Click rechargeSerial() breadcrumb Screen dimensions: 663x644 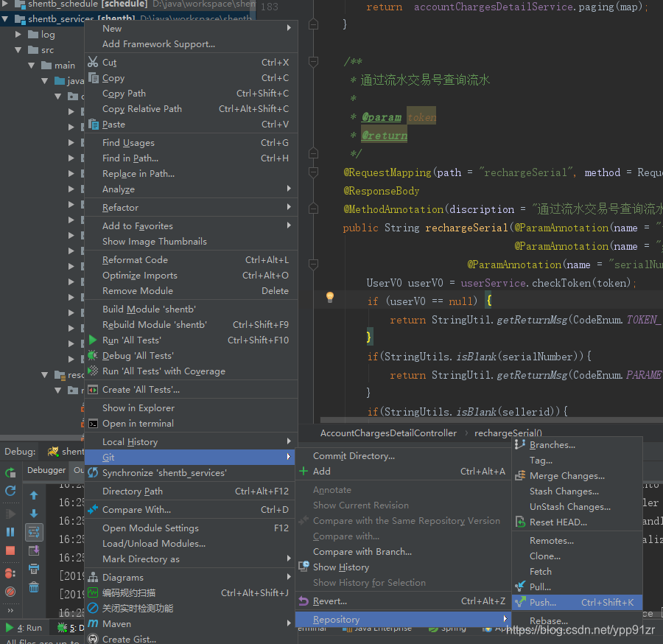tap(508, 433)
